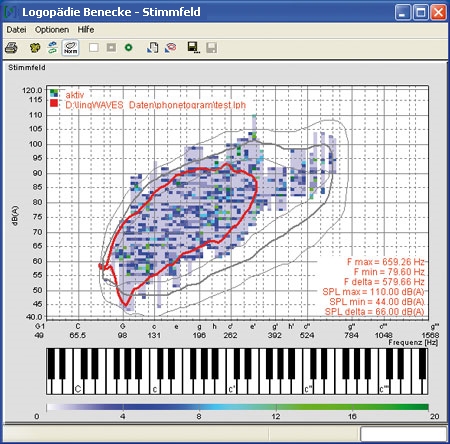
Task: Click the 120.0 dB axis label
Action: tap(32, 90)
